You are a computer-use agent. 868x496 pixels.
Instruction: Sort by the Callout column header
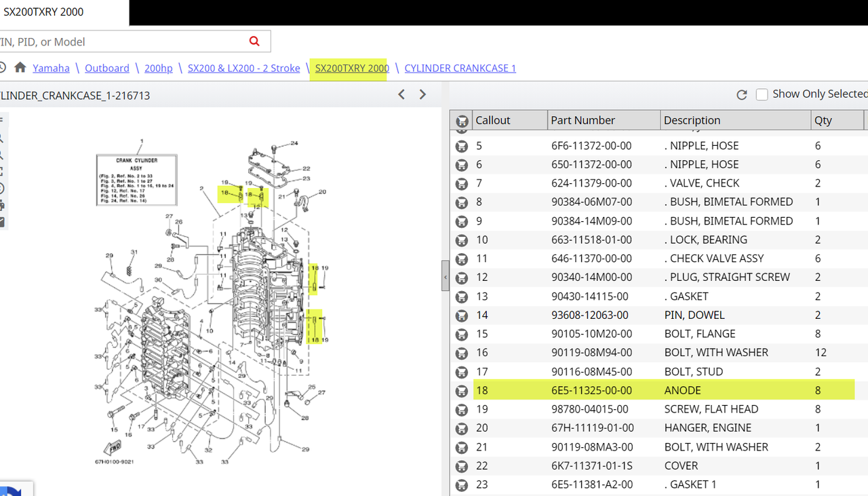[x=510, y=120]
